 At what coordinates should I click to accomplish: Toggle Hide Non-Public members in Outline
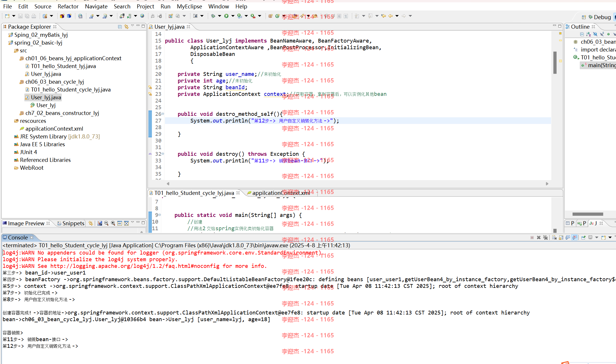pos(608,34)
